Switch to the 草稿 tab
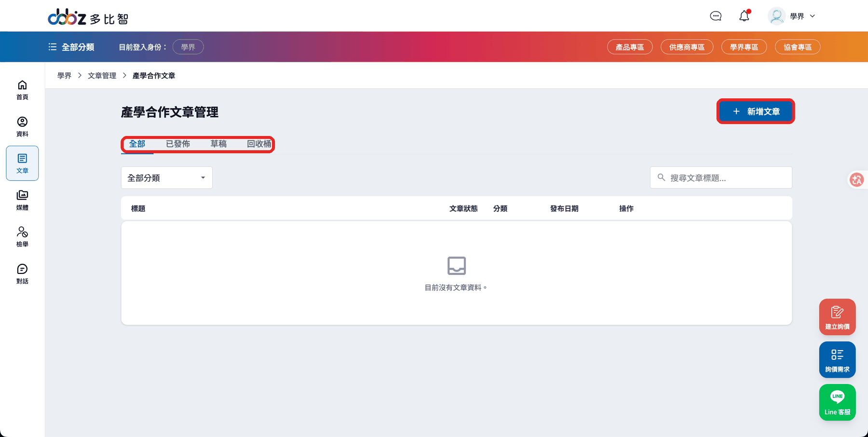This screenshot has width=868, height=437. 218,144
